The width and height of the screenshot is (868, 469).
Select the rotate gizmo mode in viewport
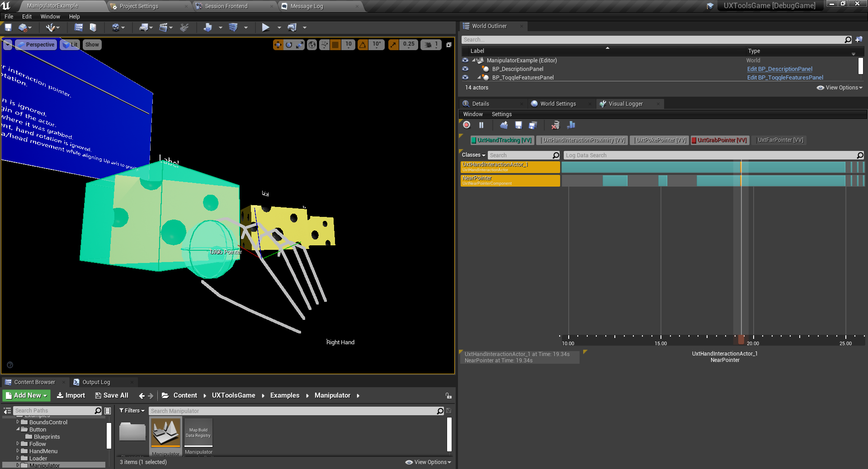pos(289,45)
